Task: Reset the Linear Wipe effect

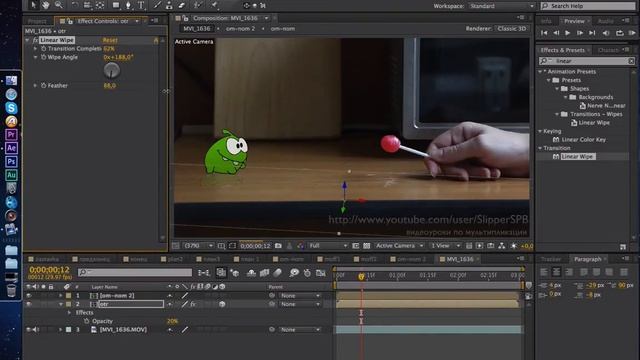Action: (110, 40)
